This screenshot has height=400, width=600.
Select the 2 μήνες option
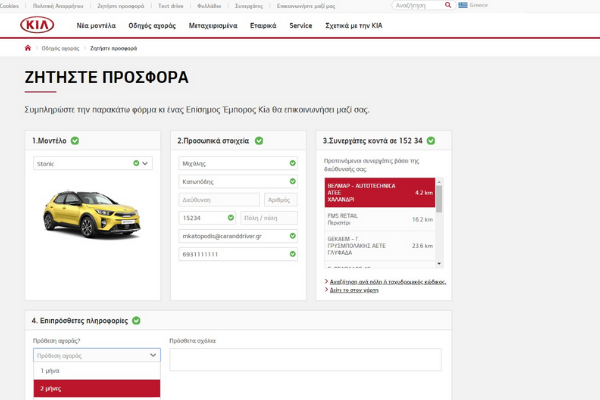(x=97, y=388)
